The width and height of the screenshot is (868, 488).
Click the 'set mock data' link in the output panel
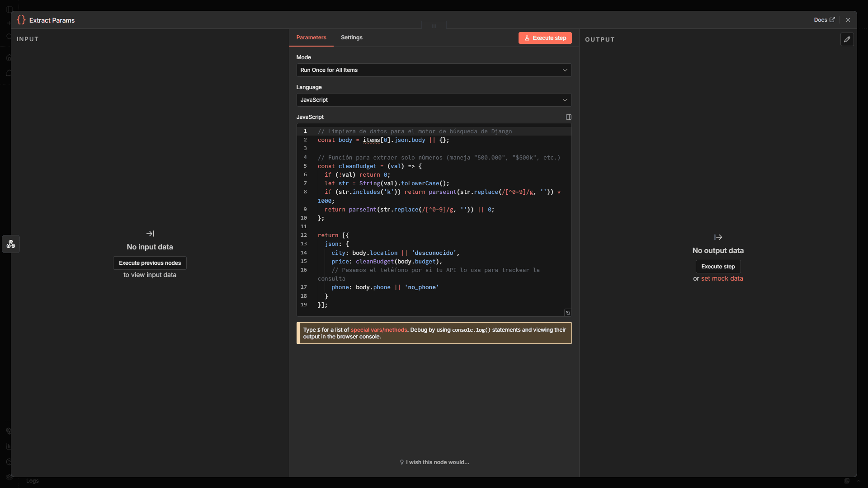click(722, 279)
